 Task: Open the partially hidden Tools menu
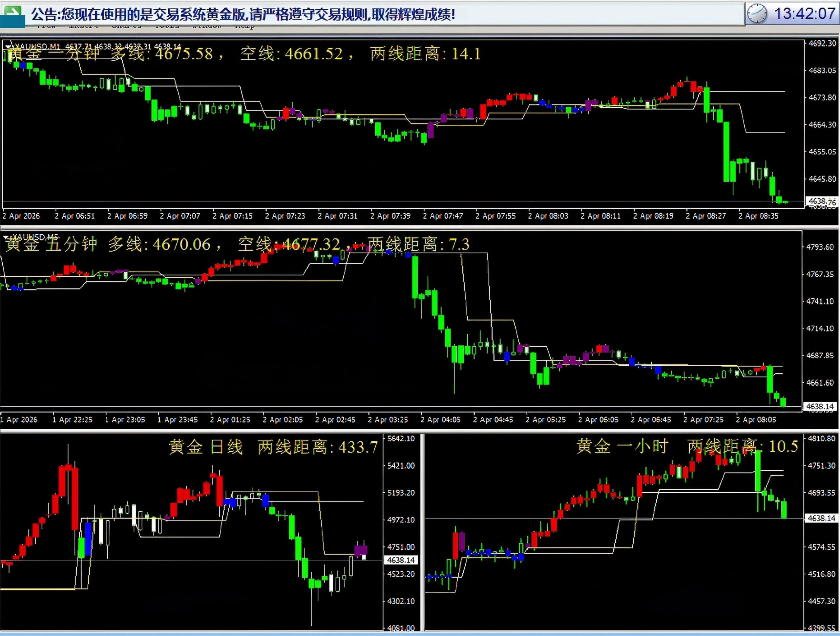point(167,27)
